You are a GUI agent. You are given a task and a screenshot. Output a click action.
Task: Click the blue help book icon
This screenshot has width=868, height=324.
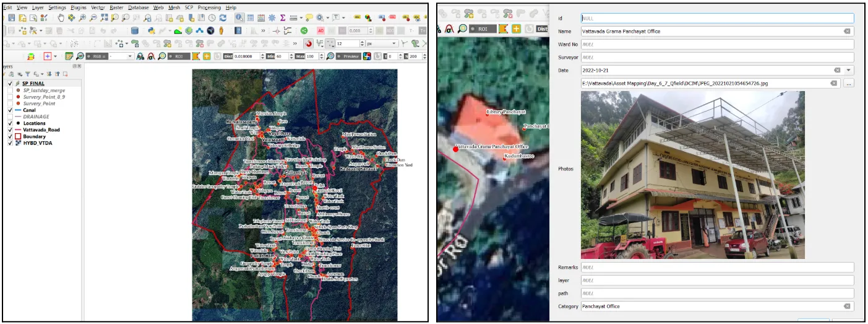tap(238, 30)
